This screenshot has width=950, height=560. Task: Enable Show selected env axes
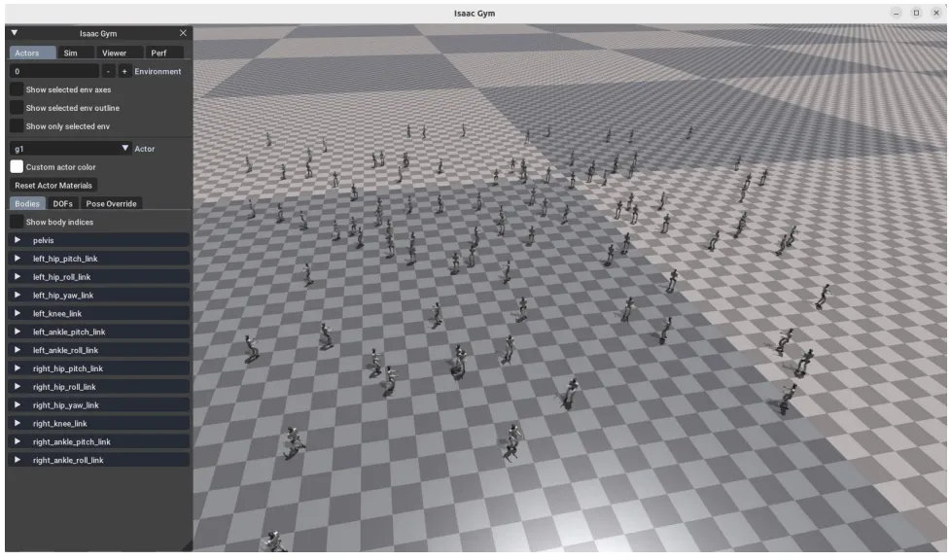17,89
